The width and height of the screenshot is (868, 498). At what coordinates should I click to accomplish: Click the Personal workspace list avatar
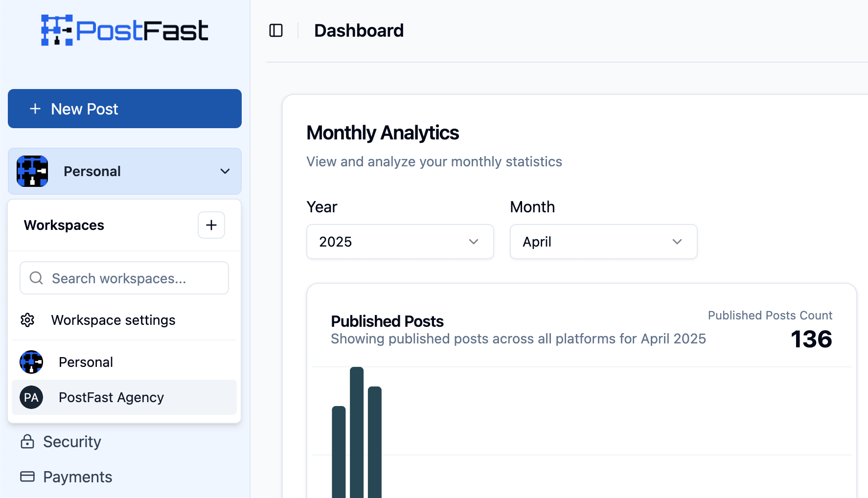[31, 362]
